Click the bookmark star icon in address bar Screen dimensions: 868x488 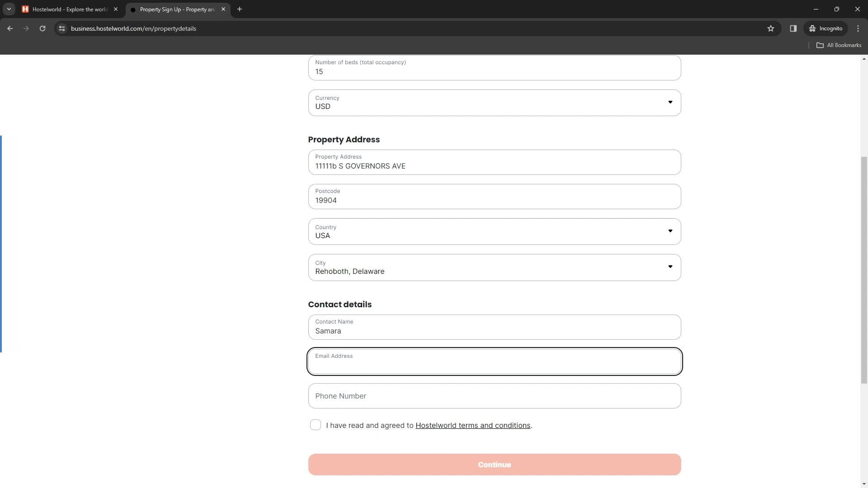[x=771, y=28]
